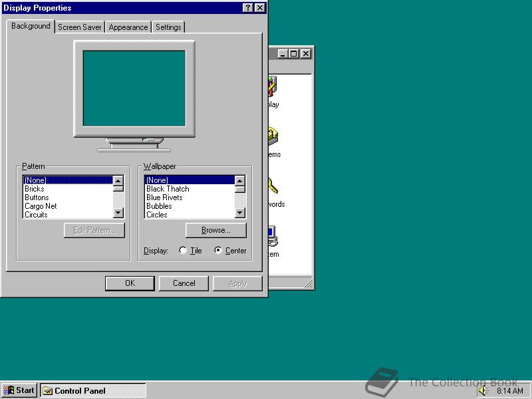Switch to the Settings tab

click(x=168, y=27)
